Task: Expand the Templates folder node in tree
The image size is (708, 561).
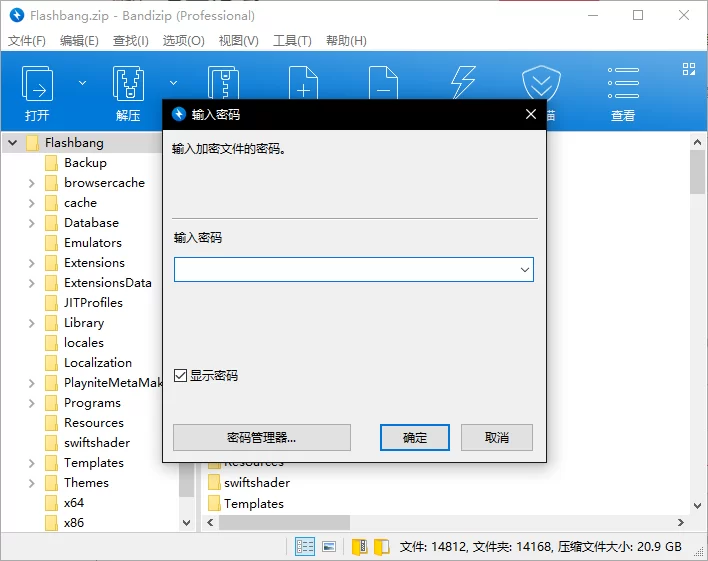Action: pyautogui.click(x=31, y=463)
